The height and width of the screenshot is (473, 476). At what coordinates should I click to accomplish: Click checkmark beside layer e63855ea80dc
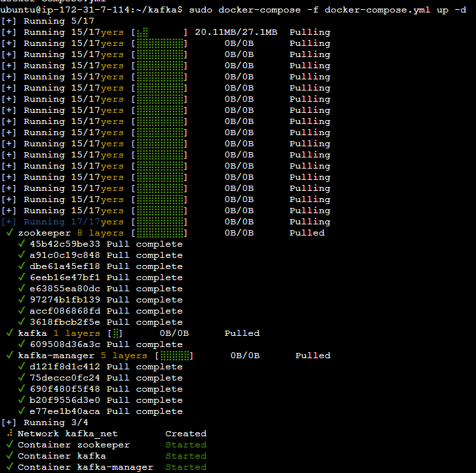coord(21,288)
